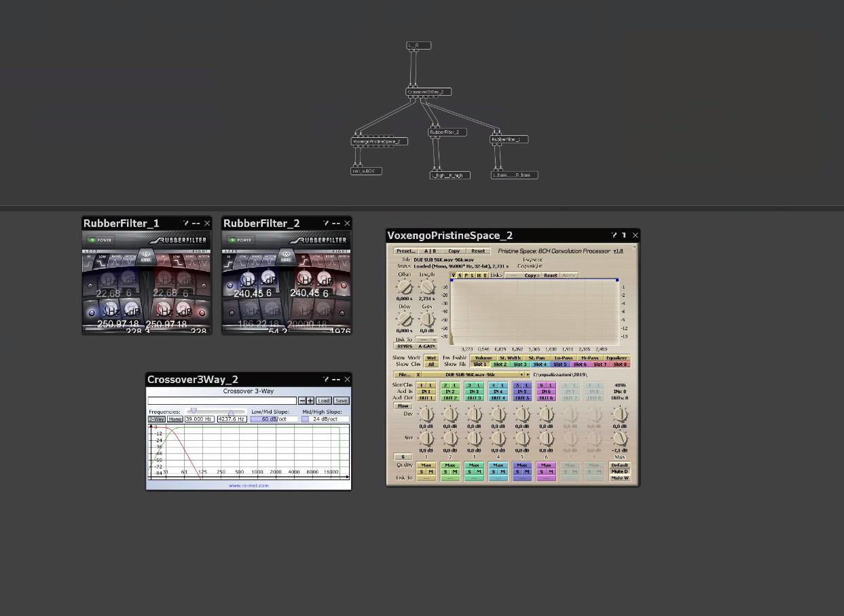This screenshot has height=616, width=844.
Task: Click the 4237.6 Hz frequency field
Action: coord(232,419)
